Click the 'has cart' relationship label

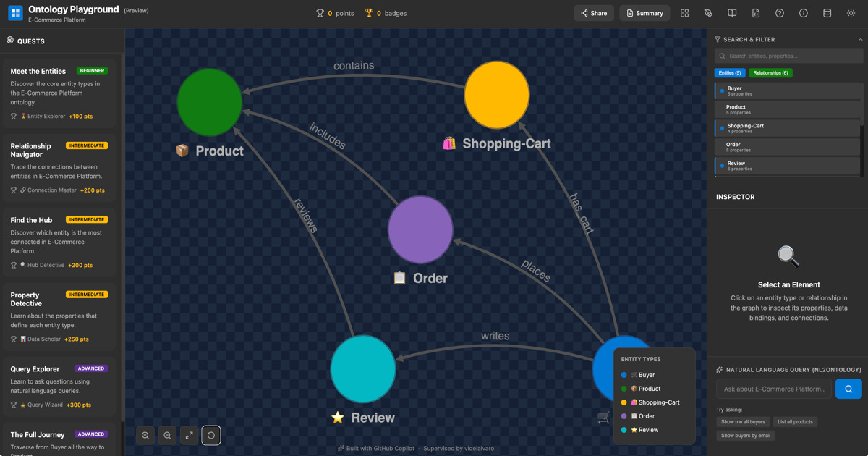[581, 214]
